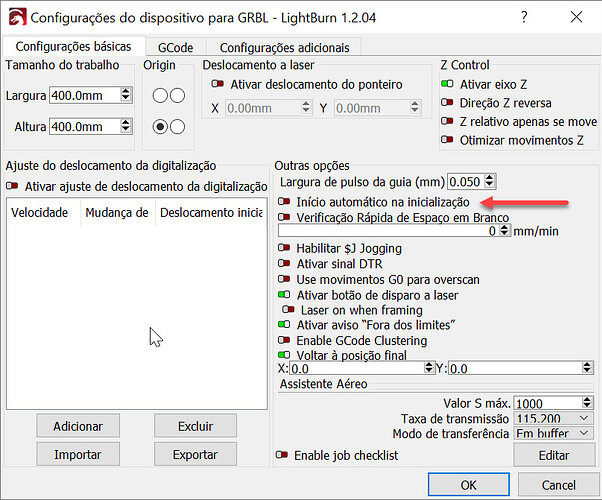Select the Configurações básicas tab
This screenshot has width=602, height=500.
[73, 46]
